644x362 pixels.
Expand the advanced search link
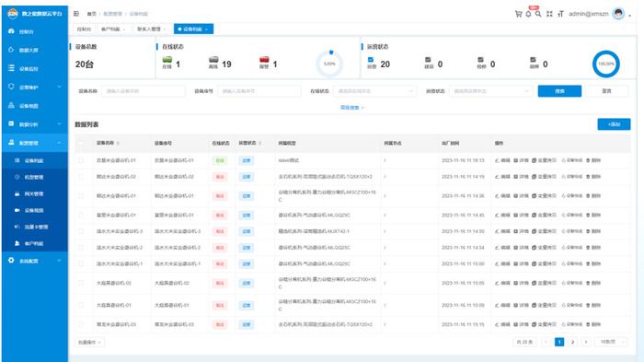(352, 108)
